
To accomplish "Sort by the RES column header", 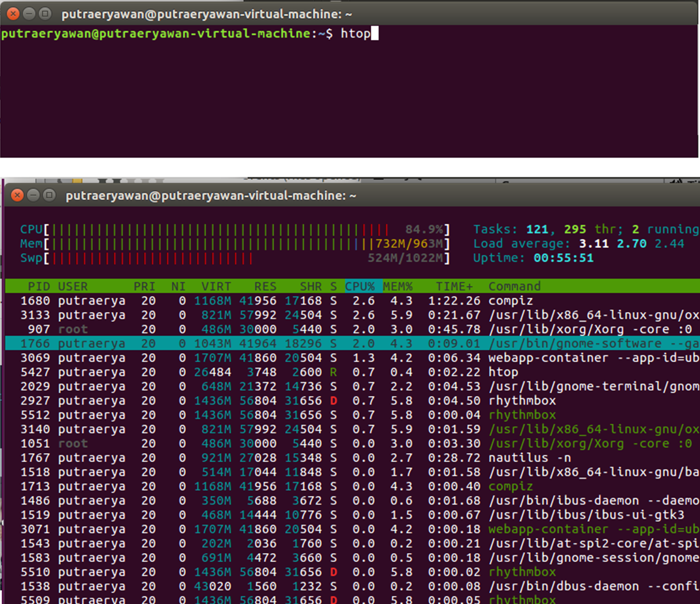I will tap(265, 286).
